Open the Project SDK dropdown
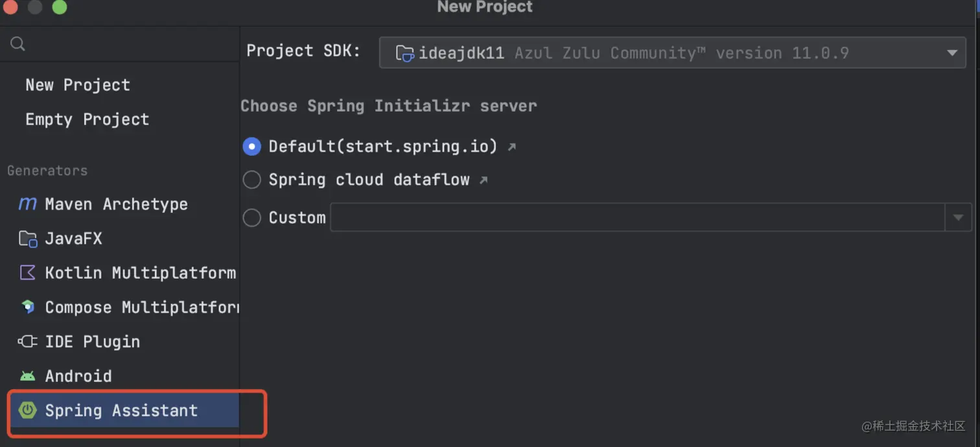Screen dimensions: 980x447 tap(951, 53)
